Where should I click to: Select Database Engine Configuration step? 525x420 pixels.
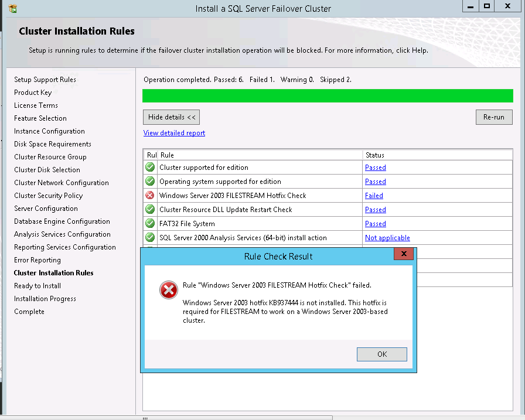point(62,221)
